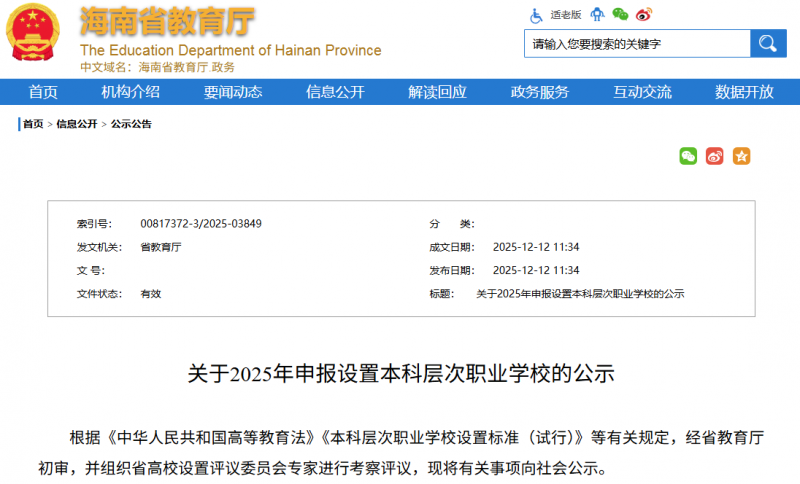Focus the keyword search input field
Screen dimensions: 800x484
[x=637, y=44]
